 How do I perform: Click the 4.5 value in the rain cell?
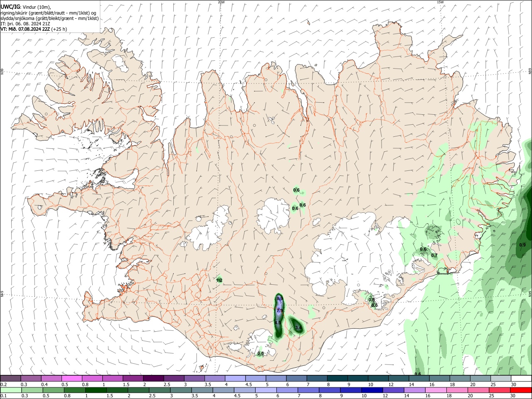tap(278, 323)
